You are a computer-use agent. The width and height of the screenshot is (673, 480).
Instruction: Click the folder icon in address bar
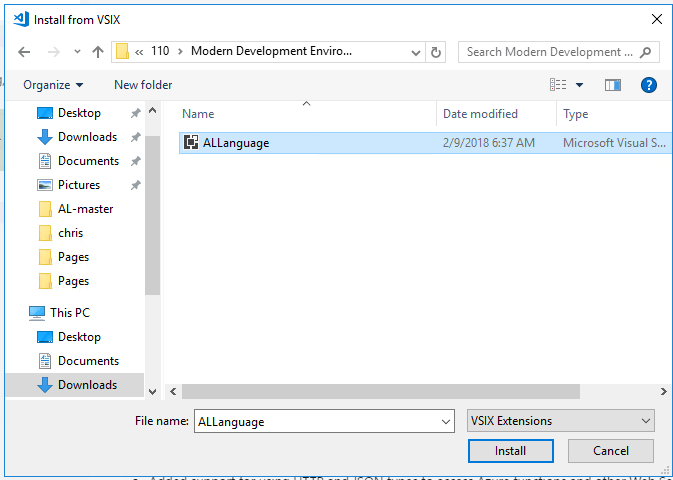click(x=122, y=52)
